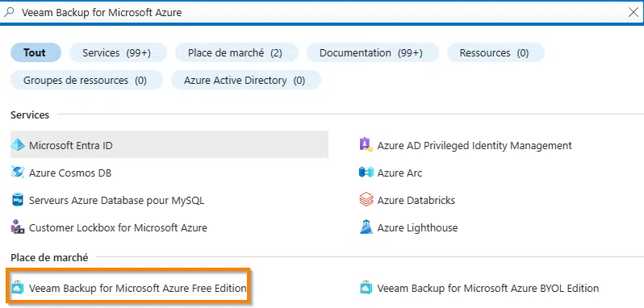Filter by Groupes de ressources (0)
This screenshot has height=308, width=644.
(x=86, y=80)
